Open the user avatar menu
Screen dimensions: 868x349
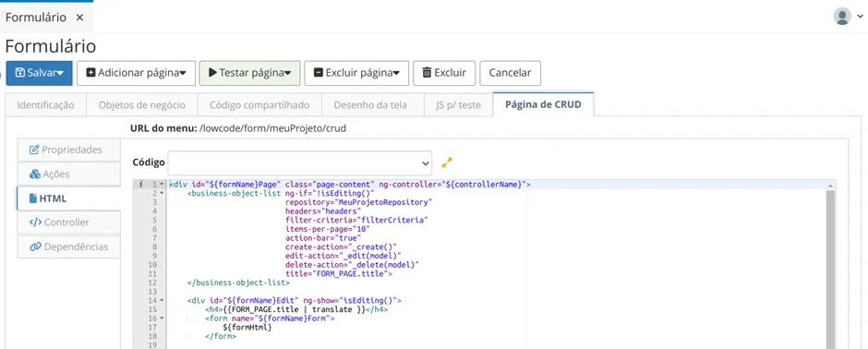point(848,17)
